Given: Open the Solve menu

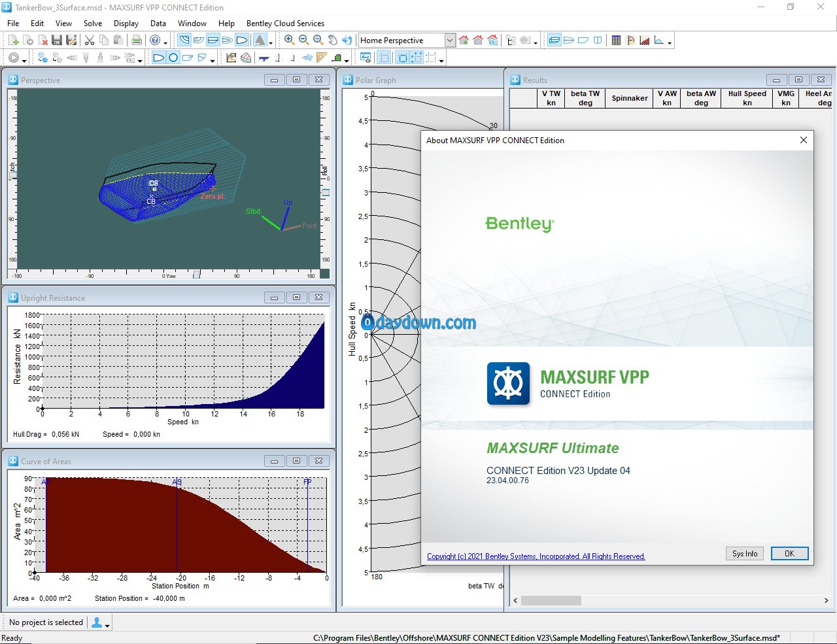Looking at the screenshot, I should [x=93, y=23].
